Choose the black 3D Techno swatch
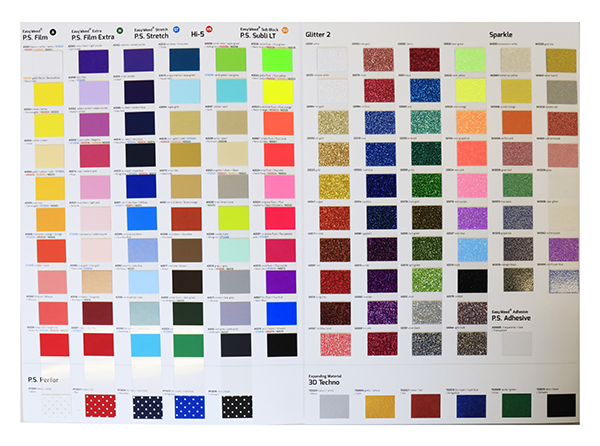 click(x=561, y=405)
